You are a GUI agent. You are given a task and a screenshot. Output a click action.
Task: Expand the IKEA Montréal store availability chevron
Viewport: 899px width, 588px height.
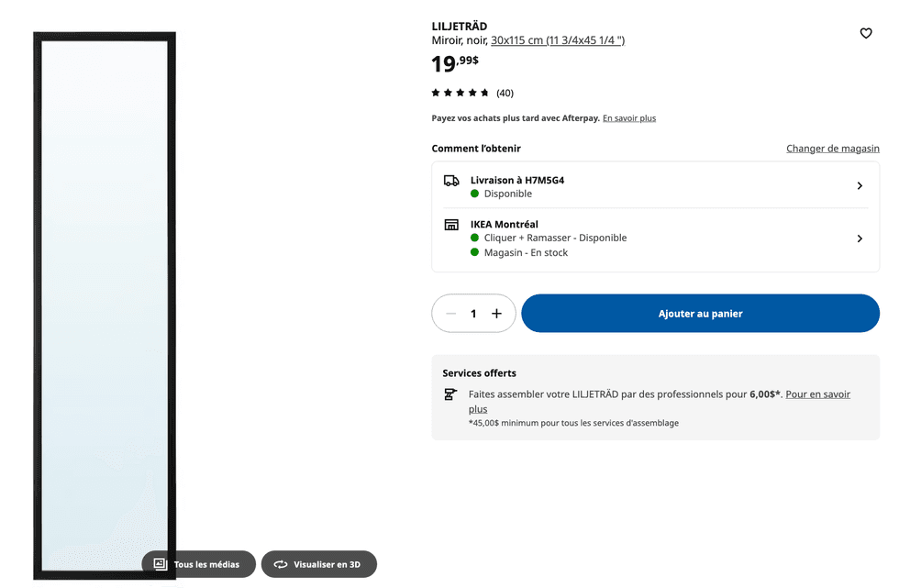(x=860, y=238)
